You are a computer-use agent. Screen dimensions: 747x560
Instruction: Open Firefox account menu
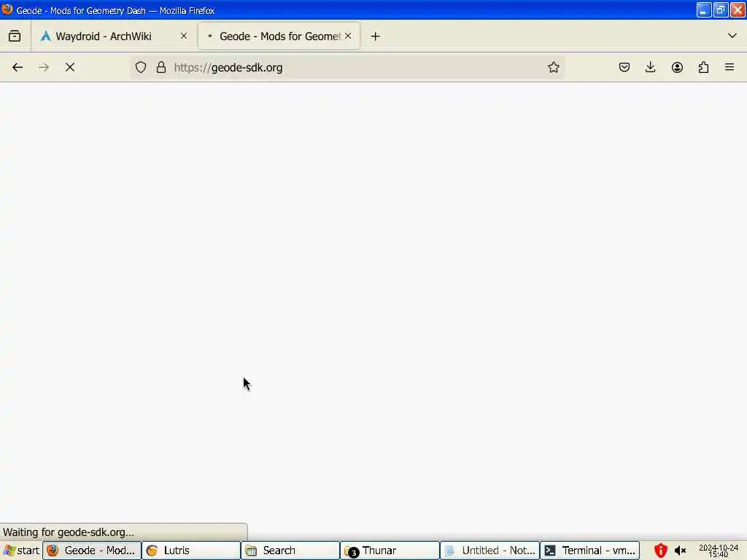[x=677, y=68]
